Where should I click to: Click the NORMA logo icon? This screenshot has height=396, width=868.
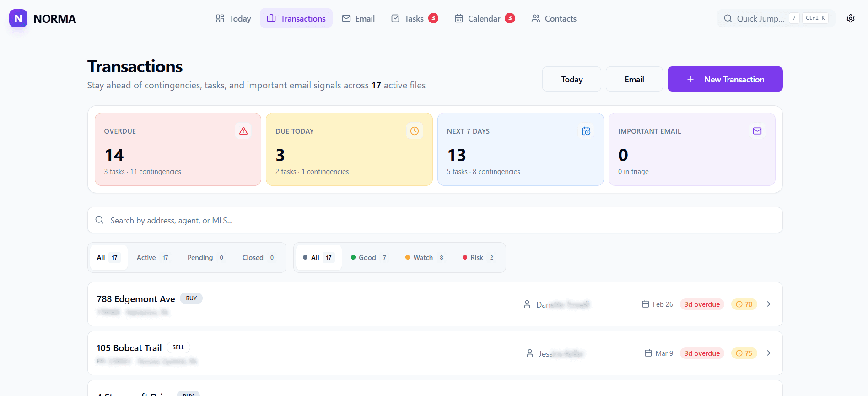[18, 18]
